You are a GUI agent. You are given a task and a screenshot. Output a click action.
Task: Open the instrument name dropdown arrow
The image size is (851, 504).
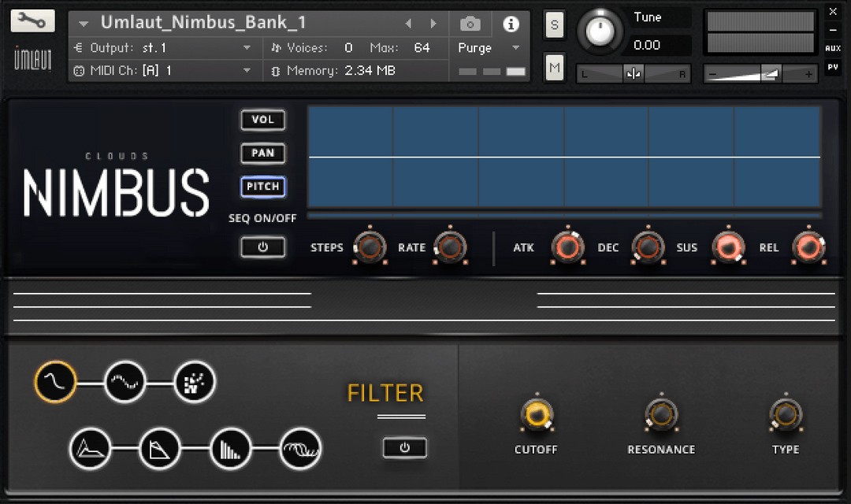pos(83,24)
